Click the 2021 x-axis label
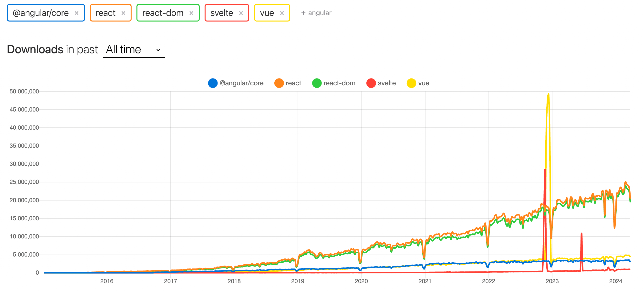Viewport: 644px width, 291px height. 425,281
